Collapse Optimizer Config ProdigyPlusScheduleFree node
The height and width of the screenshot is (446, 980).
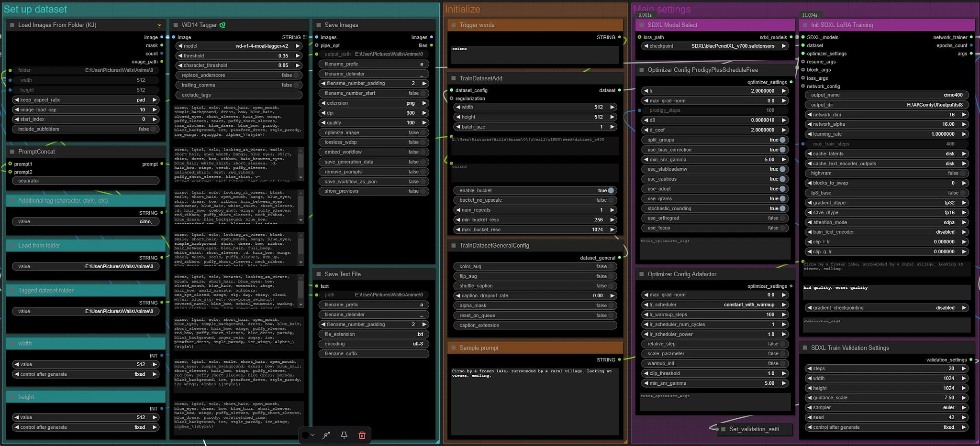coord(642,70)
